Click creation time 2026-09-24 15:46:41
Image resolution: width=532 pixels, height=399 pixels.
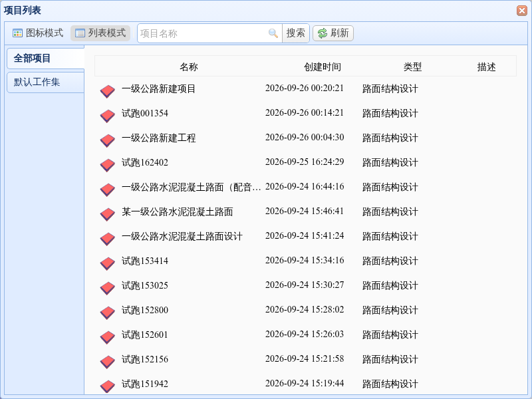(x=305, y=211)
